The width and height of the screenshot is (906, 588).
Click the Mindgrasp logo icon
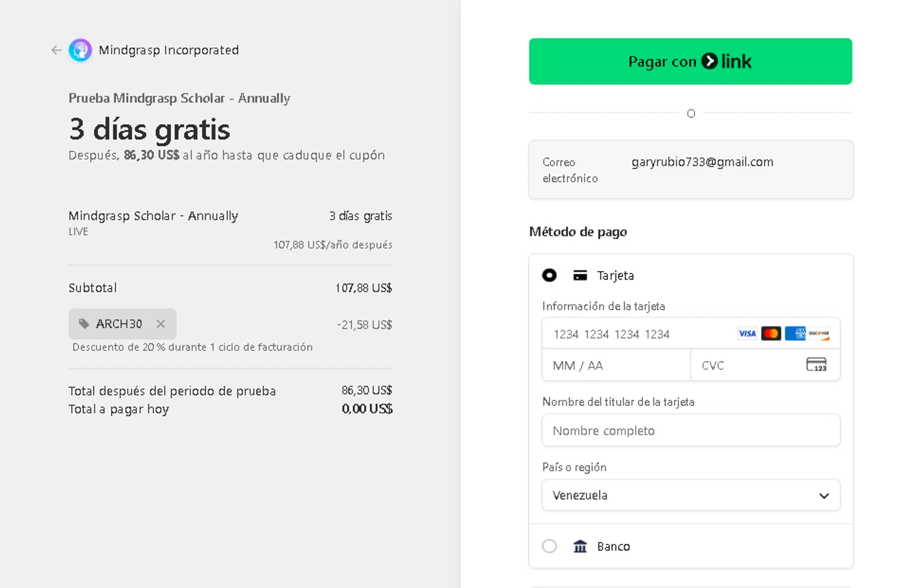click(80, 50)
